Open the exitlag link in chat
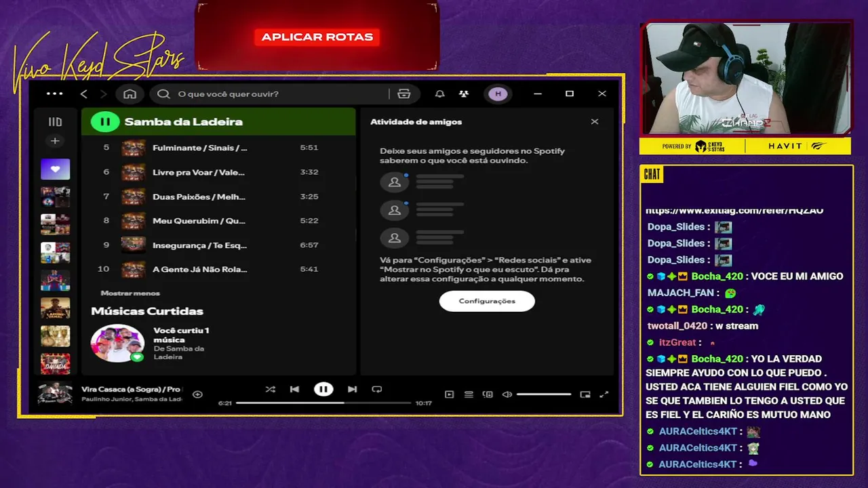 point(734,210)
